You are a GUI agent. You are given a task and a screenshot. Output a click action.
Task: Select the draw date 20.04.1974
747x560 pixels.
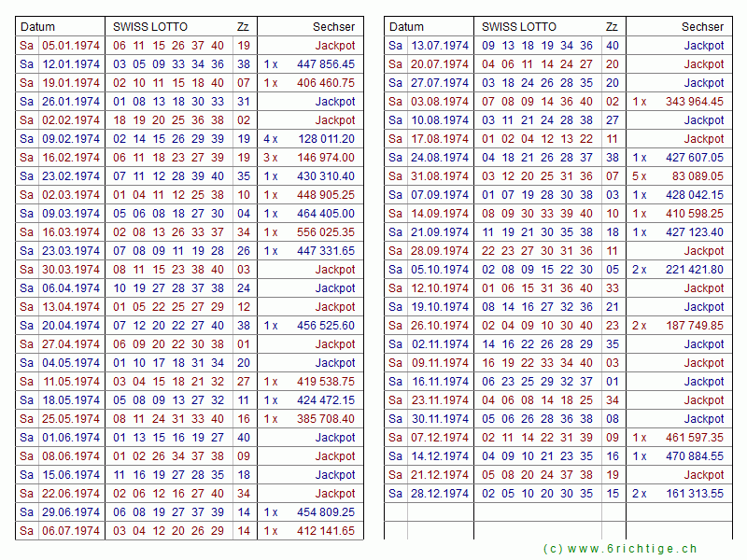[69, 326]
